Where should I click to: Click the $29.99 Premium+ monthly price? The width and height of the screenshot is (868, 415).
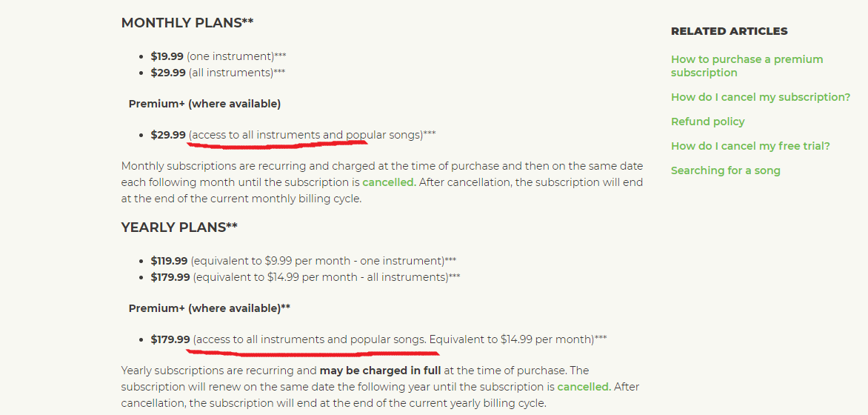tap(168, 135)
